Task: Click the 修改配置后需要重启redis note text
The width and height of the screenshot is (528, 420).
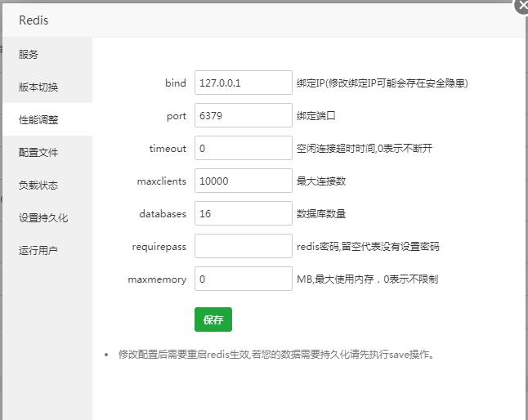Action: [x=276, y=354]
